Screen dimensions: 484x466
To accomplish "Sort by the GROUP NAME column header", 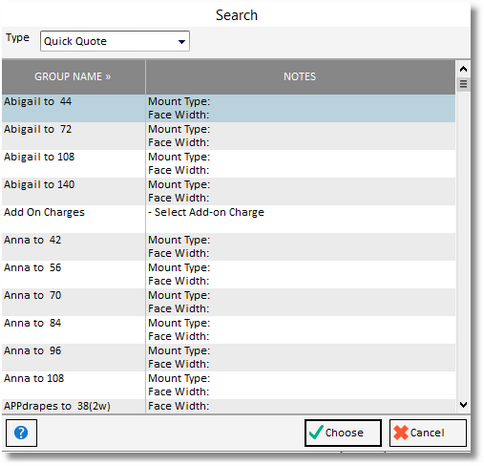I will click(x=73, y=77).
